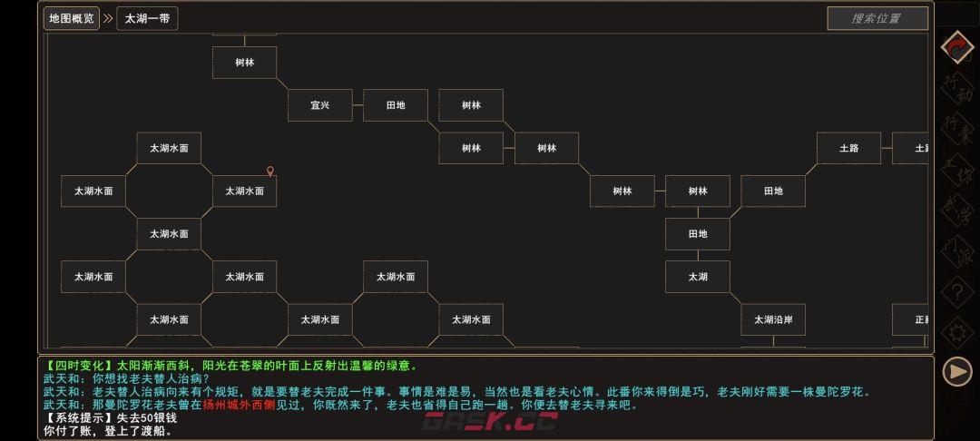
Task: Open the gear settings icon
Action: click(956, 333)
